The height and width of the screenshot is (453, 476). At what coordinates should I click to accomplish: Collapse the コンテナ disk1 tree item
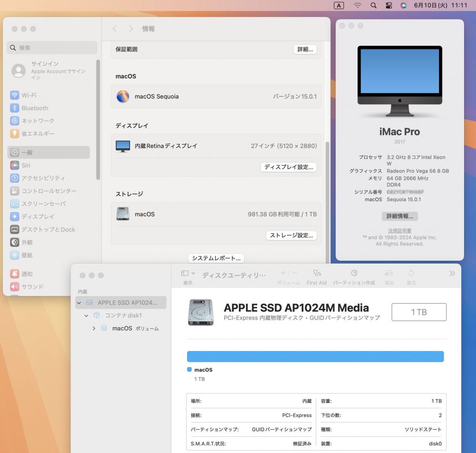tap(86, 315)
